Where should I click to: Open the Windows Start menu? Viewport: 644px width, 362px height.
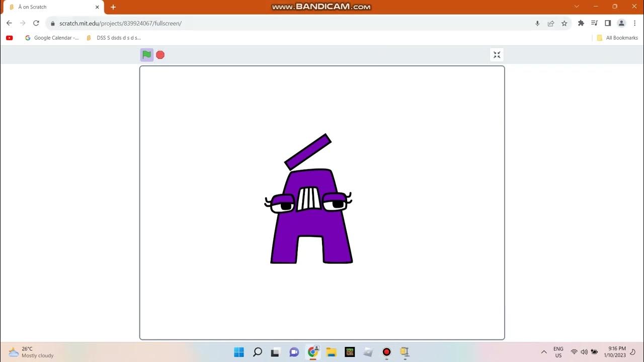click(x=239, y=352)
